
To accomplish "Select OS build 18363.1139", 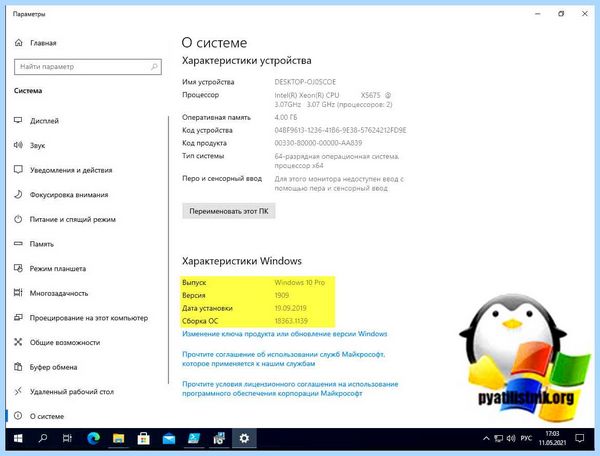I will 291,321.
